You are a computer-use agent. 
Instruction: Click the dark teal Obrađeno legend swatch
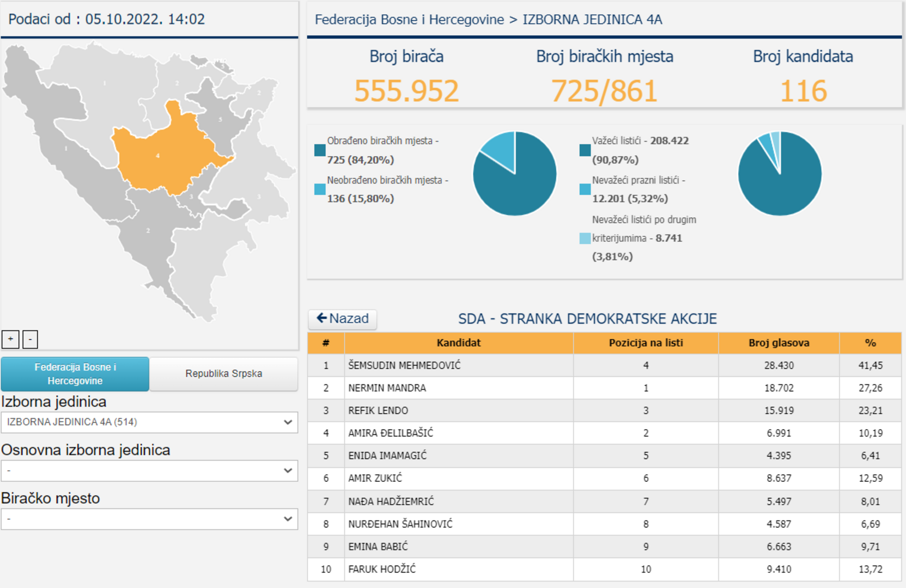pyautogui.click(x=320, y=150)
